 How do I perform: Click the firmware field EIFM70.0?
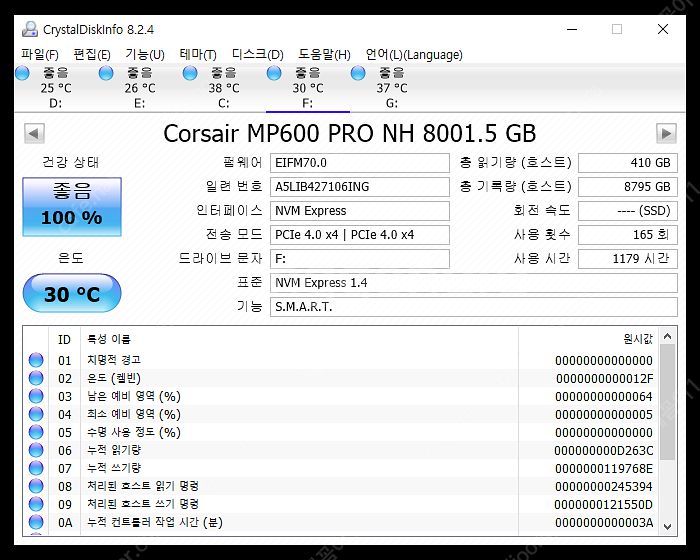[360, 163]
